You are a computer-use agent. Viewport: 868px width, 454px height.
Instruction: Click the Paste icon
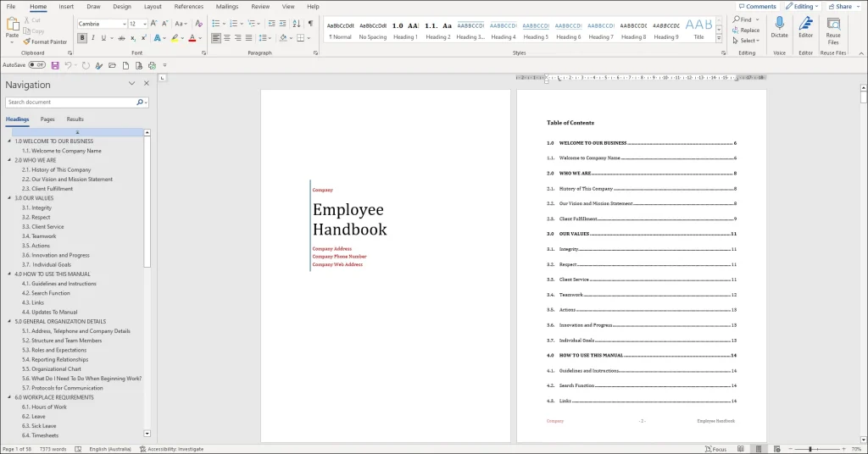click(x=12, y=25)
